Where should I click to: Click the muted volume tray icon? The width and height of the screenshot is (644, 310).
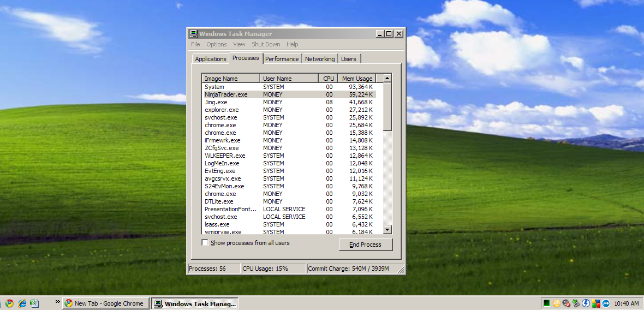coord(567,303)
